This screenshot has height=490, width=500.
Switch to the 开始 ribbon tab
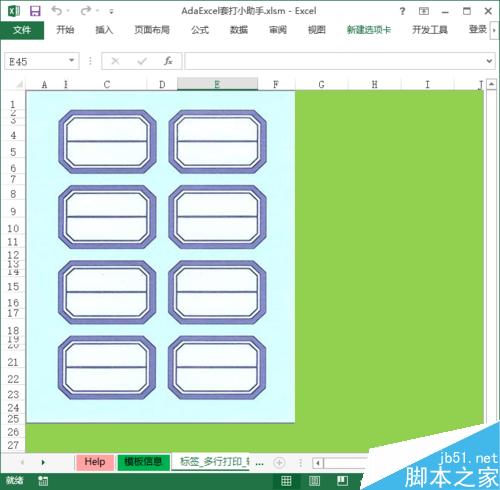65,30
